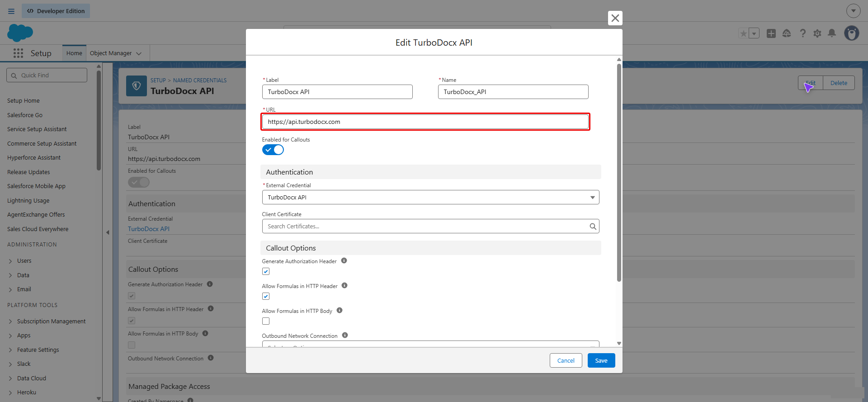
Task: Focus the URL input field
Action: pos(425,122)
